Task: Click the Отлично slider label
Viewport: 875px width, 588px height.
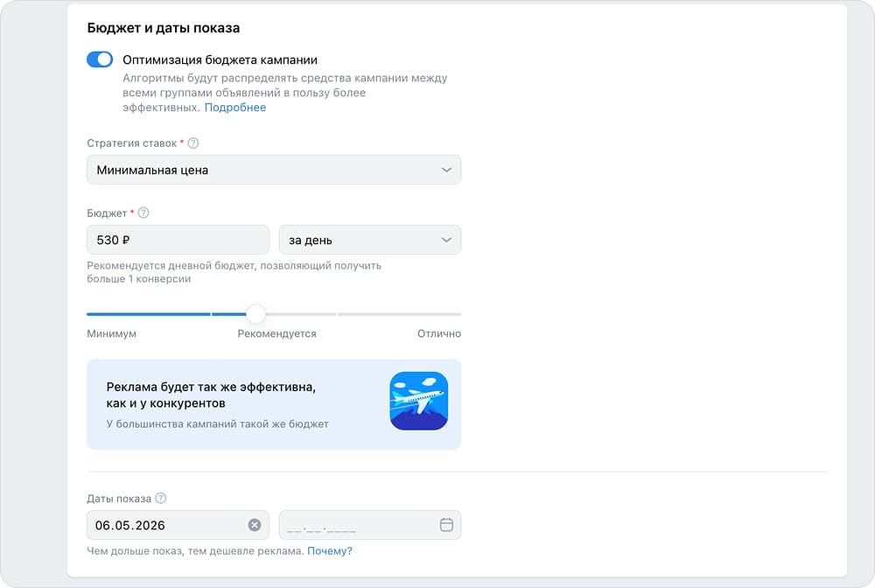Action: 439,333
